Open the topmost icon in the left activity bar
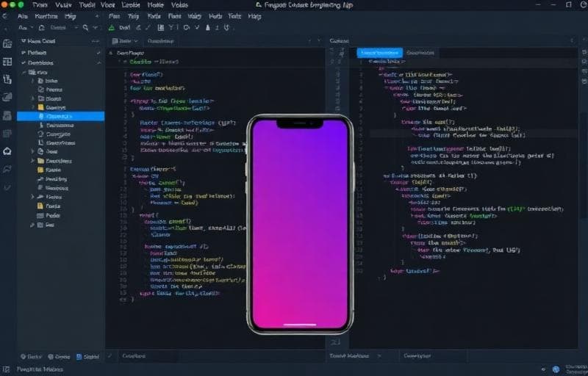588x376 pixels. (7, 44)
